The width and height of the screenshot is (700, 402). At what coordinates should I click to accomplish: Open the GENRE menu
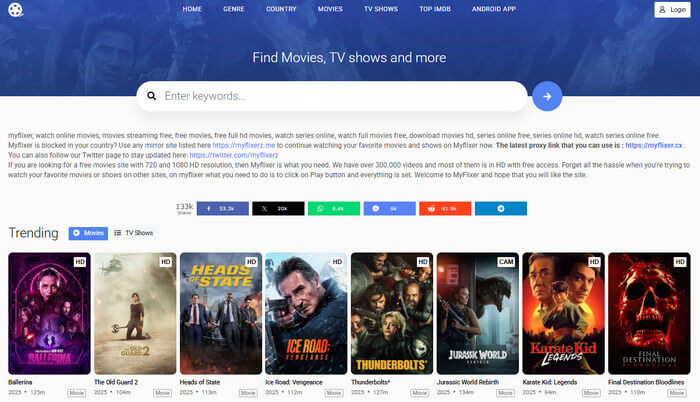233,9
